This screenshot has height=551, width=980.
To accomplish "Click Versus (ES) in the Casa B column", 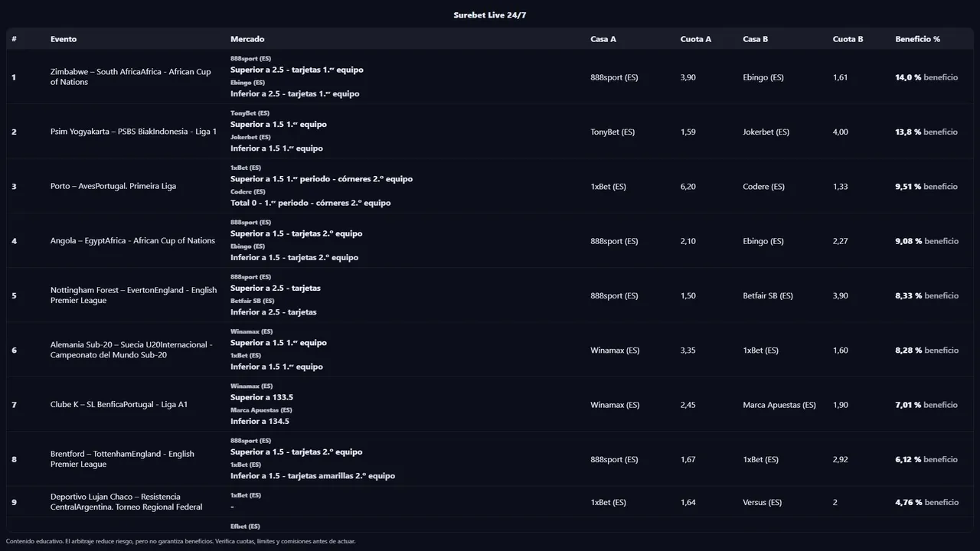I will (x=762, y=502).
